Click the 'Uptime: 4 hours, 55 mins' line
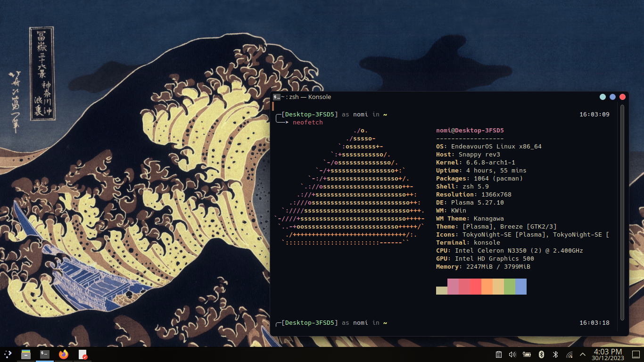The image size is (644, 362). click(x=481, y=171)
